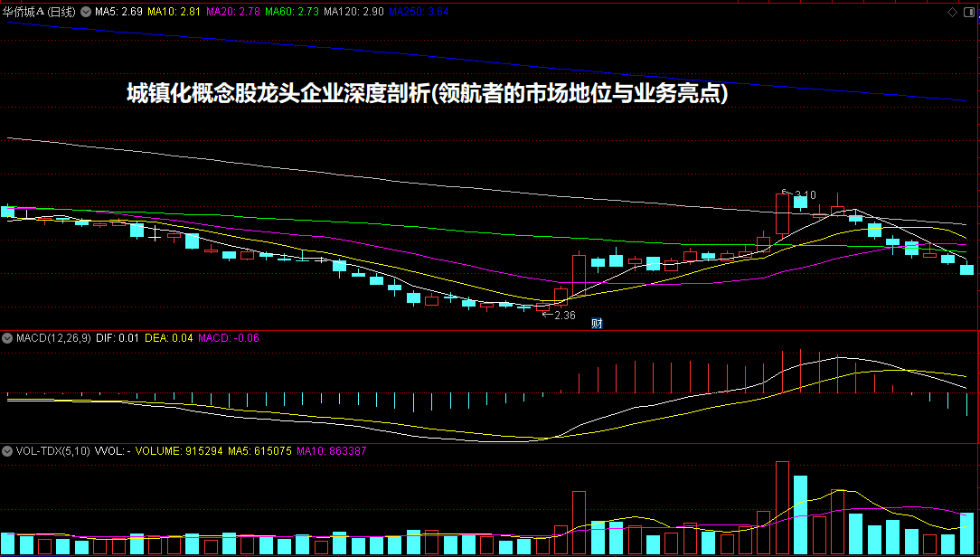Viewport: 980px width, 557px height.
Task: Click the diamond icon in the top-right corner
Action: point(953,12)
